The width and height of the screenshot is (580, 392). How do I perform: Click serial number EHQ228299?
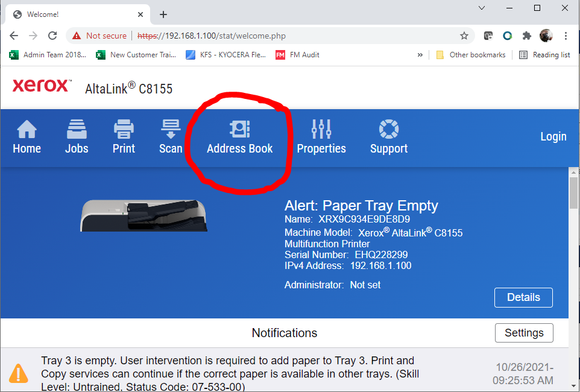(381, 254)
